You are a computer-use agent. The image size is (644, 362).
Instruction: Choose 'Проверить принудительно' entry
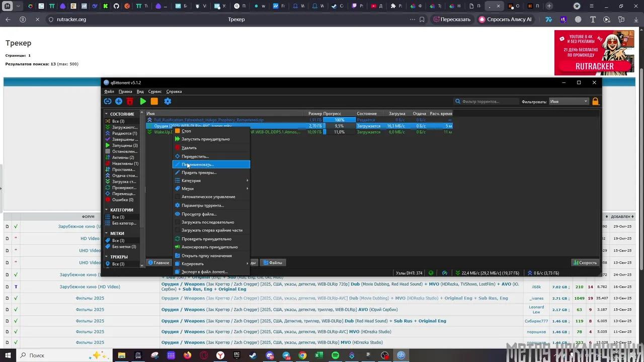tap(211, 239)
